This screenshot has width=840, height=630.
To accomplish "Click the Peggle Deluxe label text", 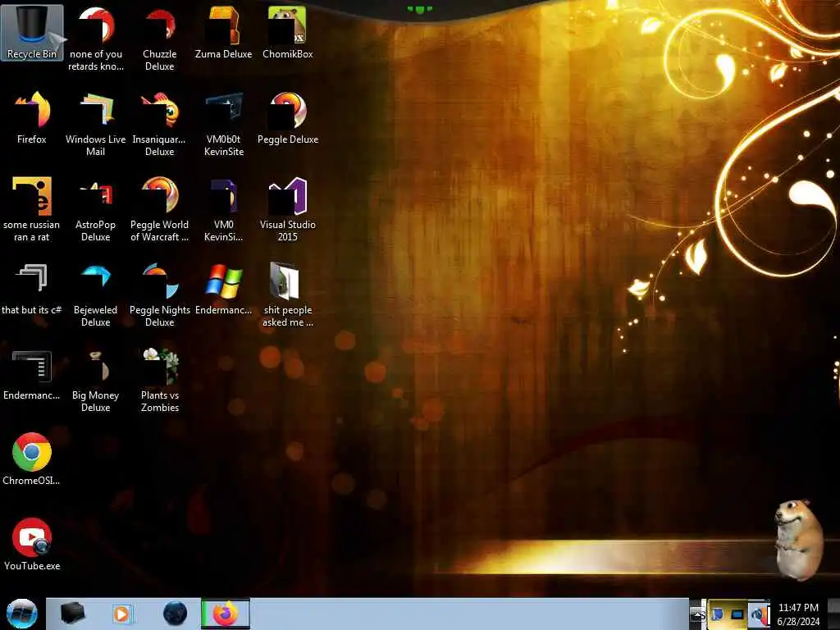I will coord(288,139).
